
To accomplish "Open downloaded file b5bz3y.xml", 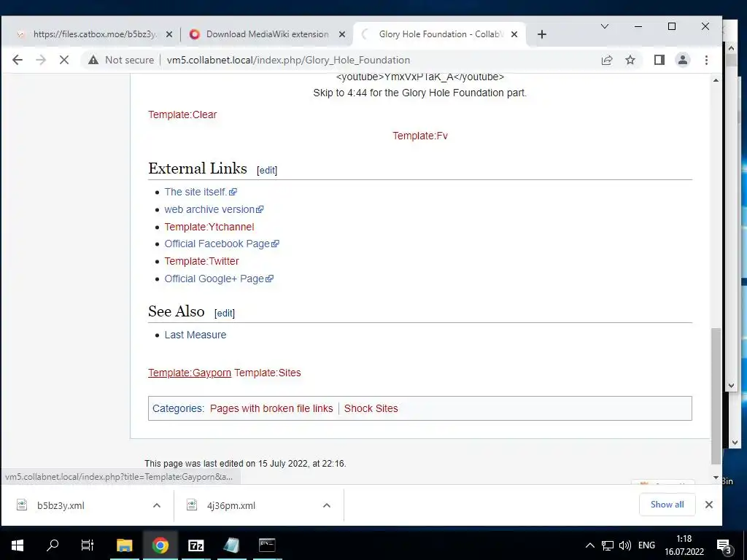I will click(61, 506).
